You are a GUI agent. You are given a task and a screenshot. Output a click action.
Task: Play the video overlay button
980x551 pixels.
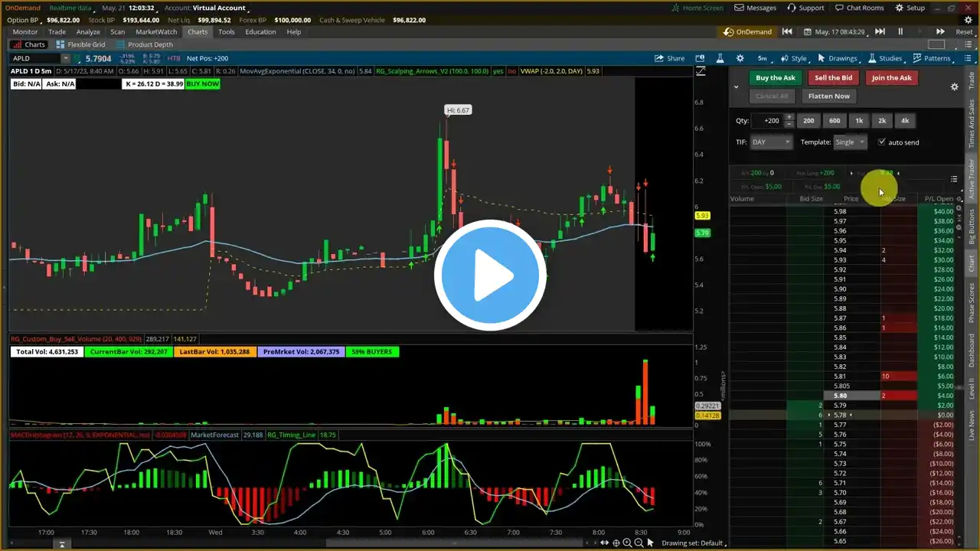tap(490, 275)
